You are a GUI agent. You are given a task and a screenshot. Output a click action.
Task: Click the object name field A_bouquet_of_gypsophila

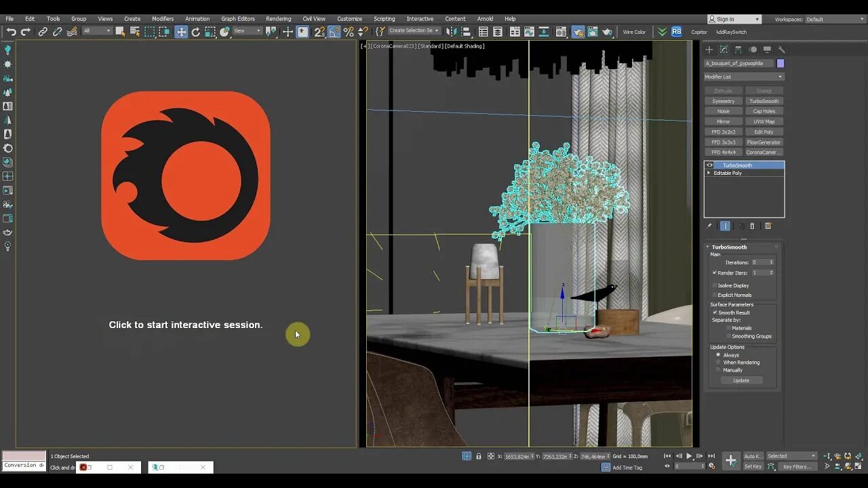click(739, 63)
